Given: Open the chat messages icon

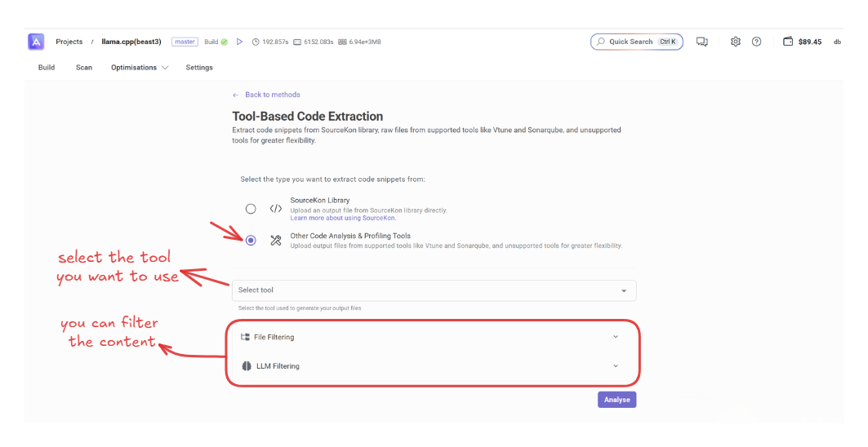Looking at the screenshot, I should [x=701, y=42].
